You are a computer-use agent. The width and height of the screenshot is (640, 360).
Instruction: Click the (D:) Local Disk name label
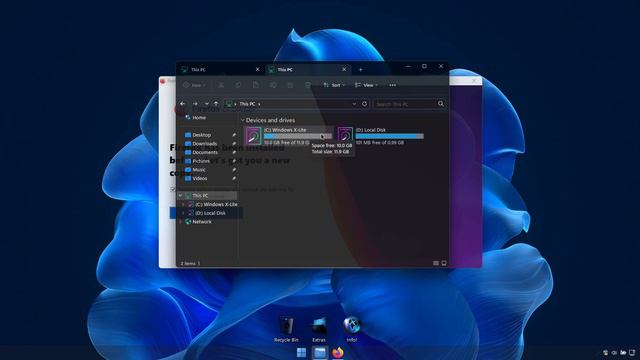[x=371, y=130]
